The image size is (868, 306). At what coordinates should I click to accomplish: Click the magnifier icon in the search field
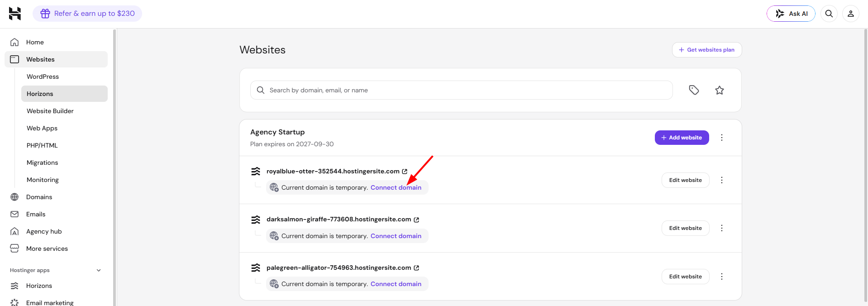[x=261, y=90]
